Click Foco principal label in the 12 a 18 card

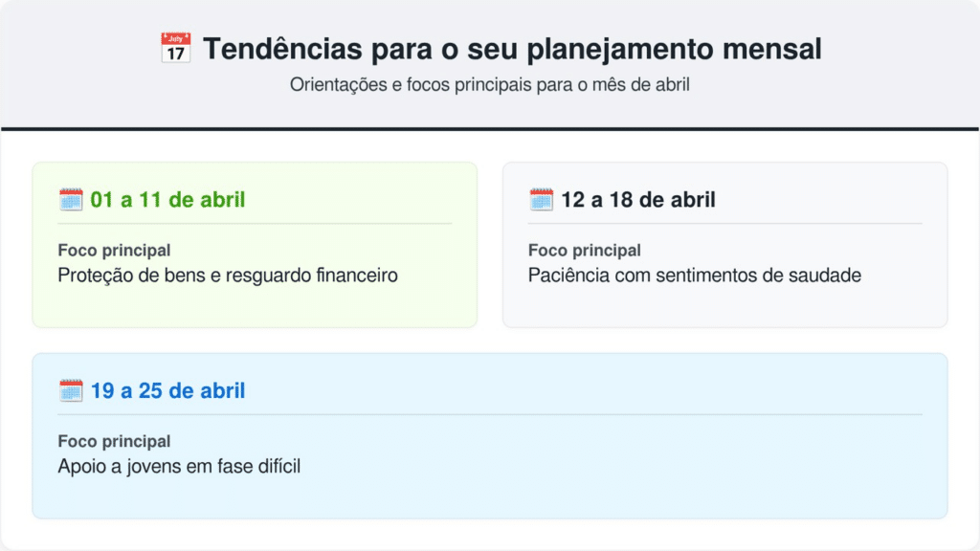click(x=585, y=251)
